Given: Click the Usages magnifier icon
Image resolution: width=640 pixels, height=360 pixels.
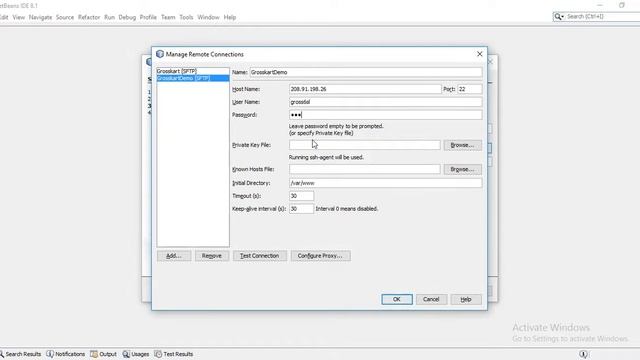Looking at the screenshot, I should coord(126,354).
